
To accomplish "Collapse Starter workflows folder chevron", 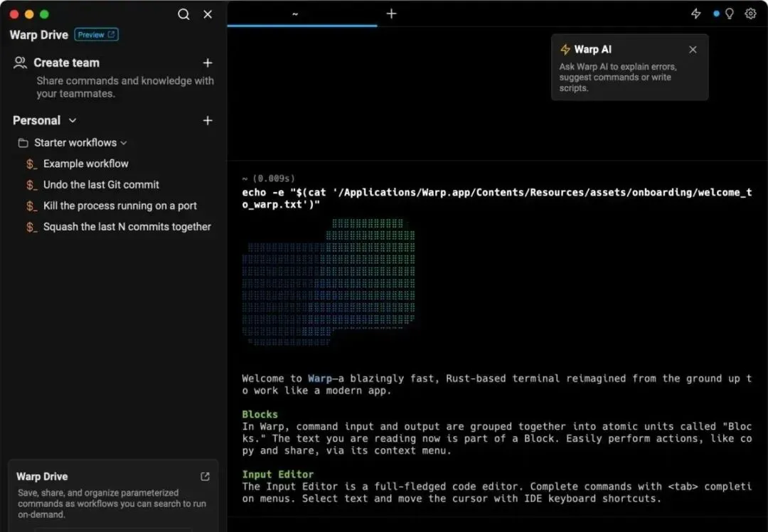I will (x=124, y=143).
